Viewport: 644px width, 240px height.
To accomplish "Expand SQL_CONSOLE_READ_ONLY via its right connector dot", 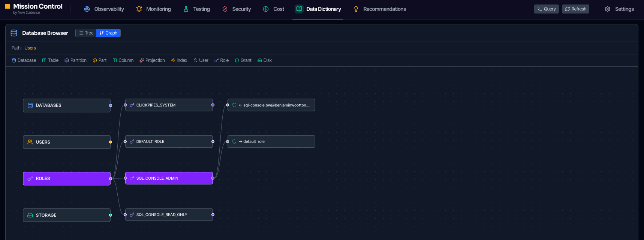I will tap(213, 214).
